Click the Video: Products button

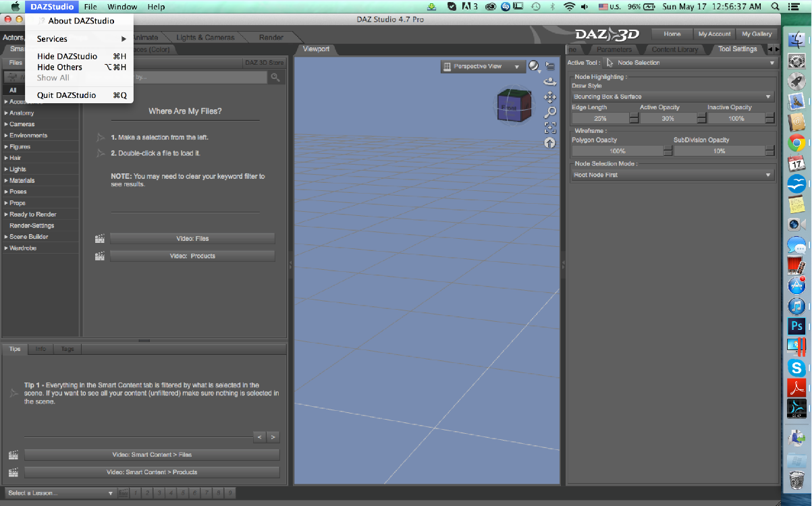[192, 256]
